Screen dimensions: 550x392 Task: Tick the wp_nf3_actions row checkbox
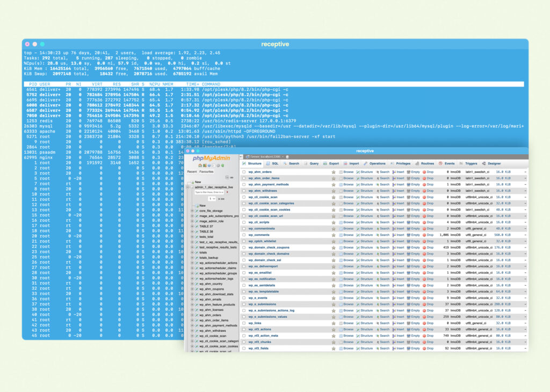tap(244, 330)
